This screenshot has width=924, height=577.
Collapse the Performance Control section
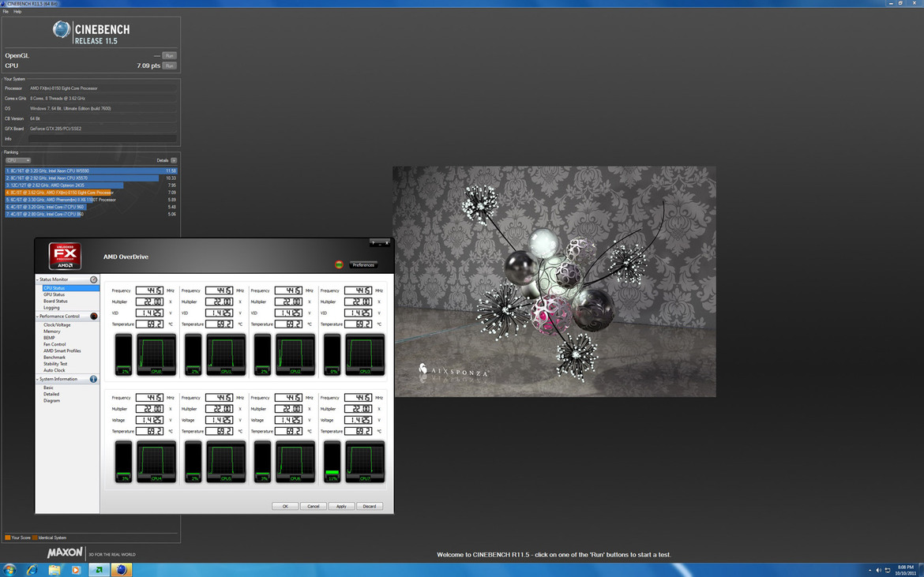click(x=38, y=317)
